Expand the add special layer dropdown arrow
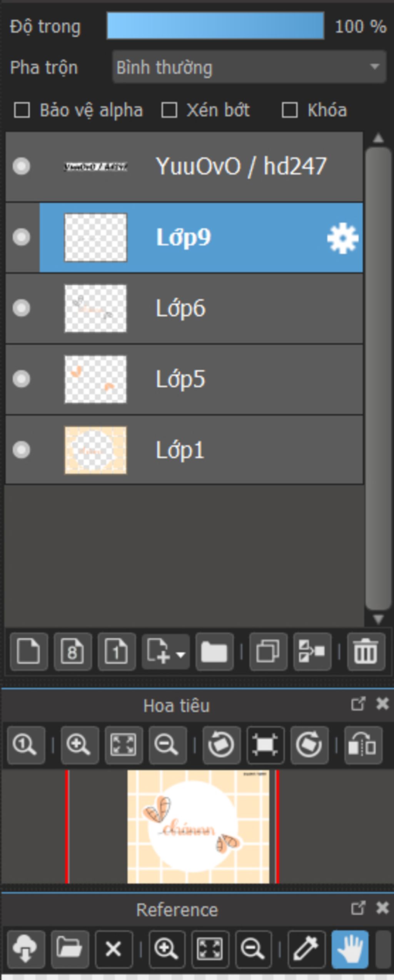Viewport: 394px width, 980px height. pyautogui.click(x=180, y=654)
